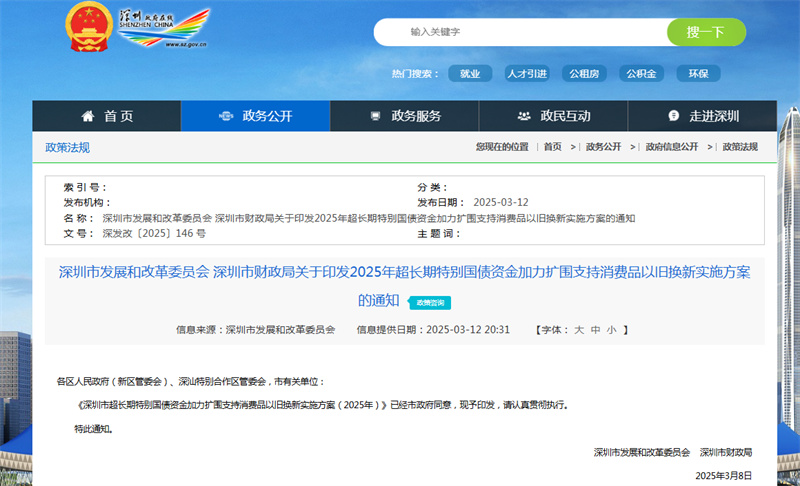Click the 政策咨询 badge after the title
Image resolution: width=800 pixels, height=486 pixels.
(x=425, y=301)
